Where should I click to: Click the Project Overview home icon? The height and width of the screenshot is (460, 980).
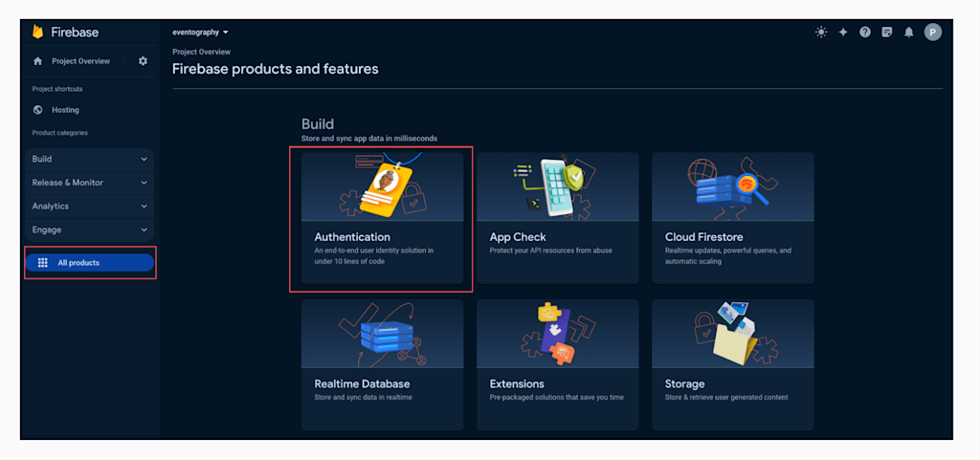[37, 61]
